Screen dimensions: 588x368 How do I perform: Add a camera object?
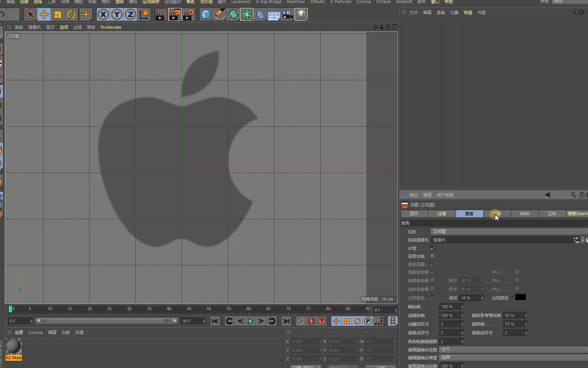click(287, 15)
